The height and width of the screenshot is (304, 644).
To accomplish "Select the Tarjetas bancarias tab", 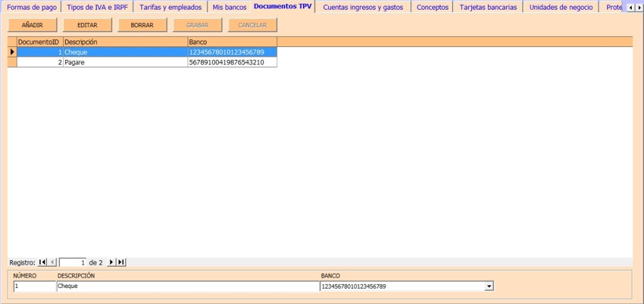I will tap(488, 7).
